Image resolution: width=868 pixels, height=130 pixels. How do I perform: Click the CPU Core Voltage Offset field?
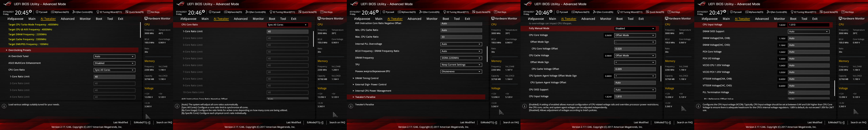[x=635, y=49]
